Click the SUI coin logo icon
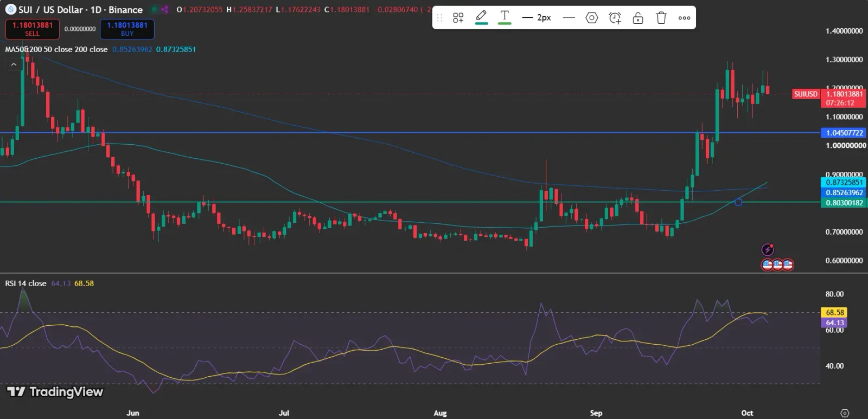Image resolution: width=868 pixels, height=419 pixels. tap(10, 10)
